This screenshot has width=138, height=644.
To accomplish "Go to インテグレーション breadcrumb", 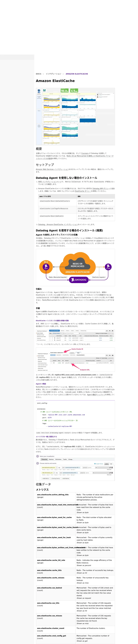I will coord(53,74).
